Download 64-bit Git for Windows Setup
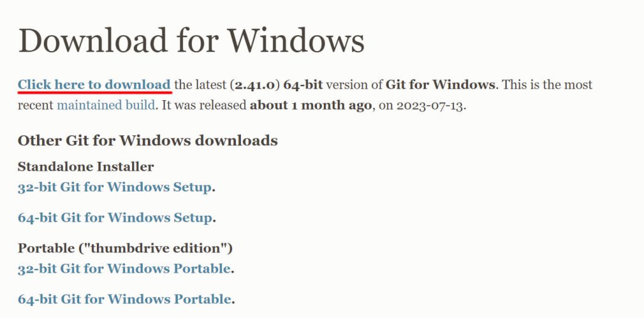644x318 pixels. click(115, 218)
